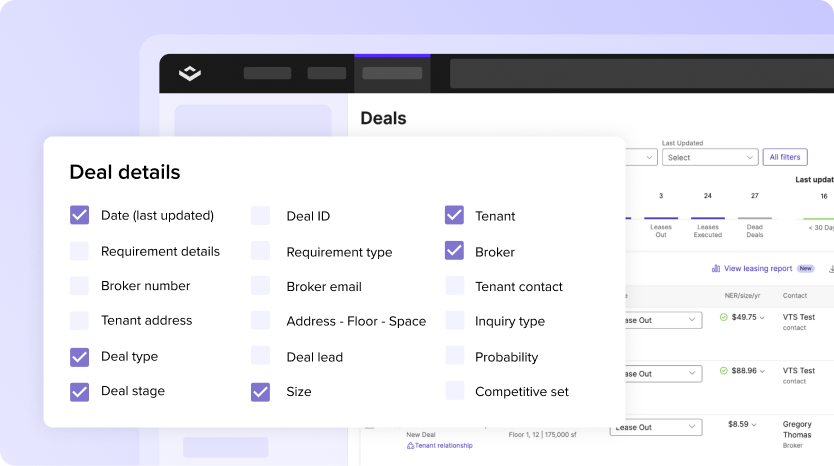
Task: Click green check icon next to $88.96
Action: click(x=724, y=371)
